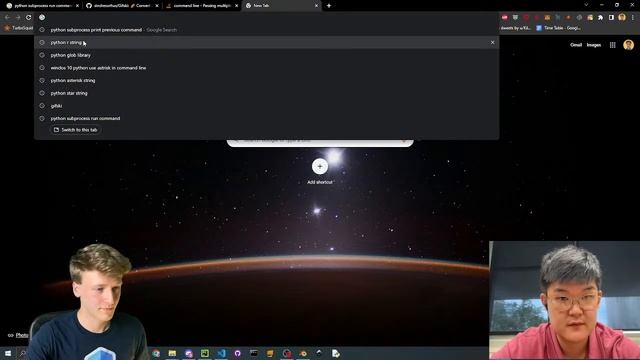Select the New Tab tab
Viewport: 640px width, 360px height.
[x=282, y=6]
